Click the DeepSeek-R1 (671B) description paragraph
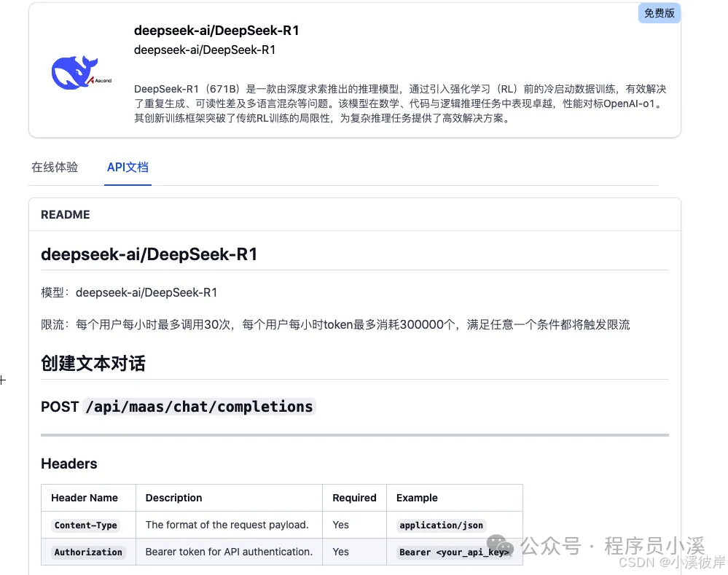 (x=400, y=103)
